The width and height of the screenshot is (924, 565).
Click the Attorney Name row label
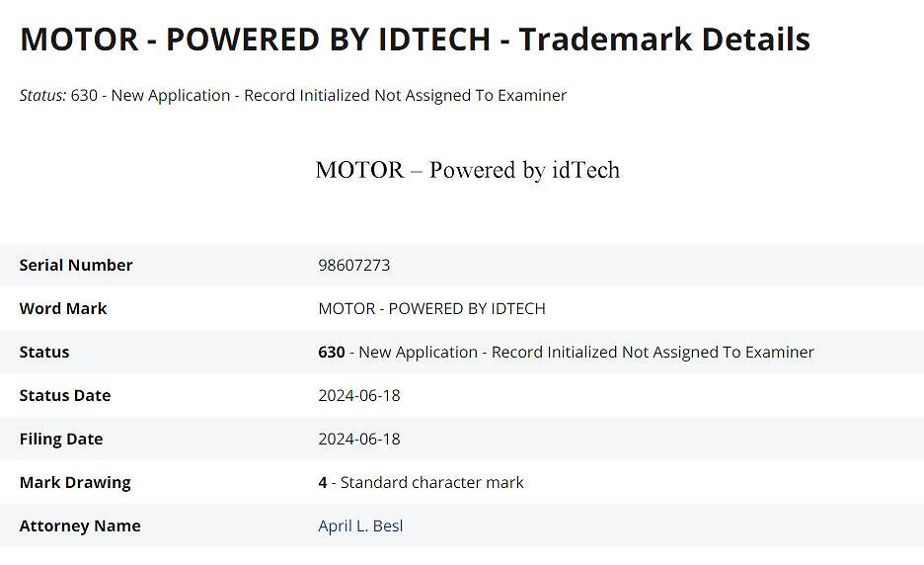[80, 525]
